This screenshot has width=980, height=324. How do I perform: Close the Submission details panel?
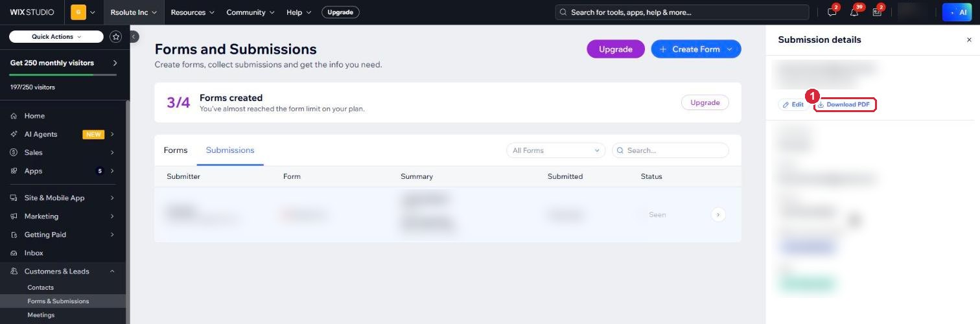coord(969,40)
